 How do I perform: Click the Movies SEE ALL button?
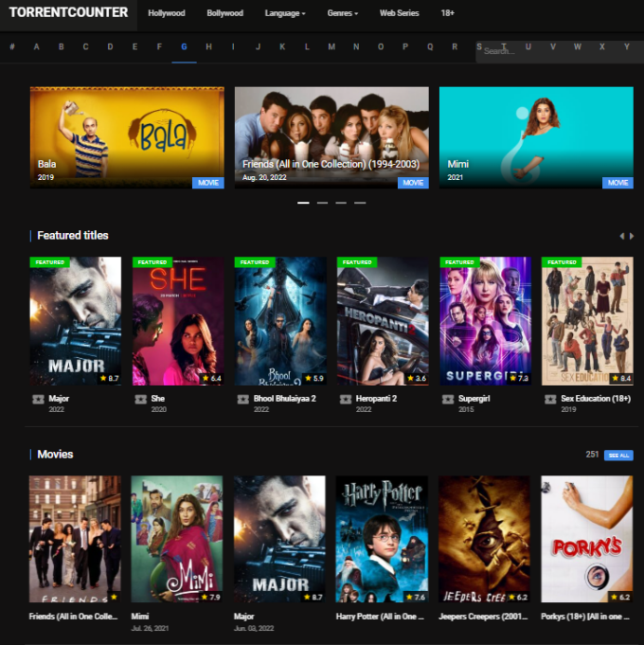[618, 455]
